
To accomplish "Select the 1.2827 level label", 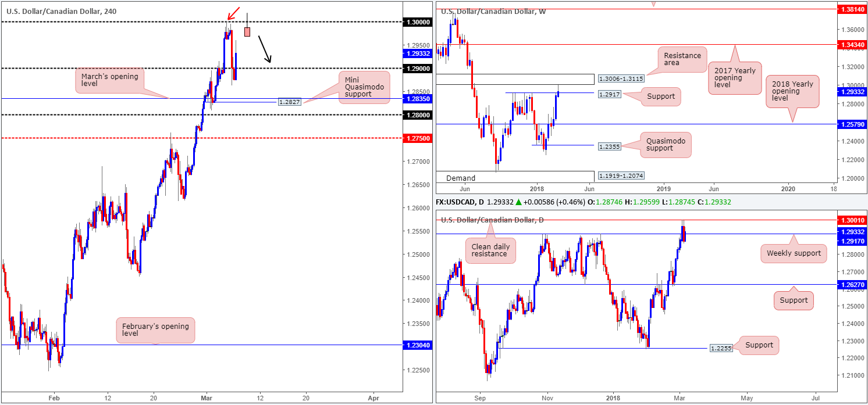I will click(x=289, y=102).
